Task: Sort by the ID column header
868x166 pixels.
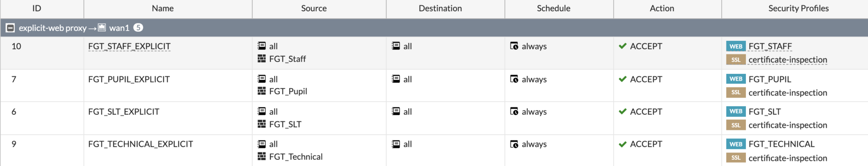Action: pyautogui.click(x=37, y=8)
